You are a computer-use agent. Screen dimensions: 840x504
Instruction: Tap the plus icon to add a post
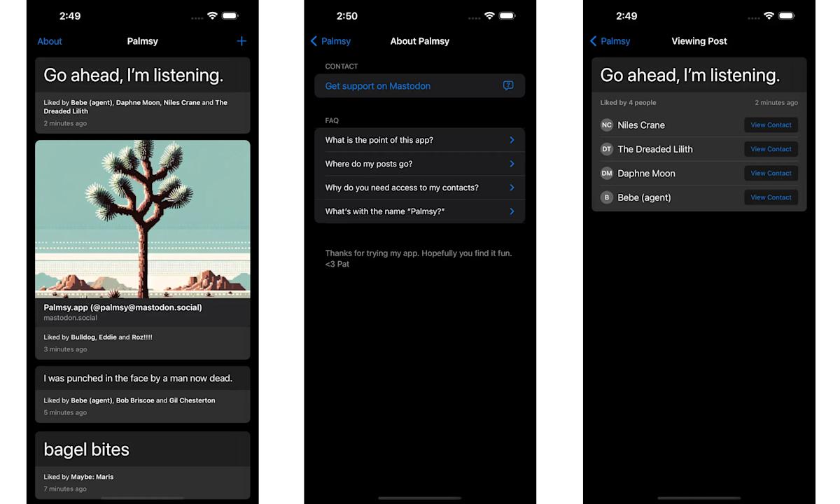click(241, 41)
